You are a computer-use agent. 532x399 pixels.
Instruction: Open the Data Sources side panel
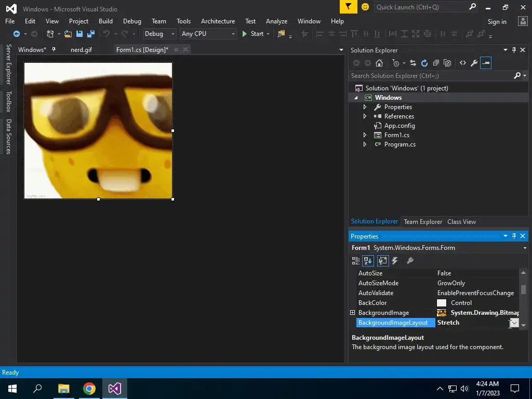click(8, 137)
